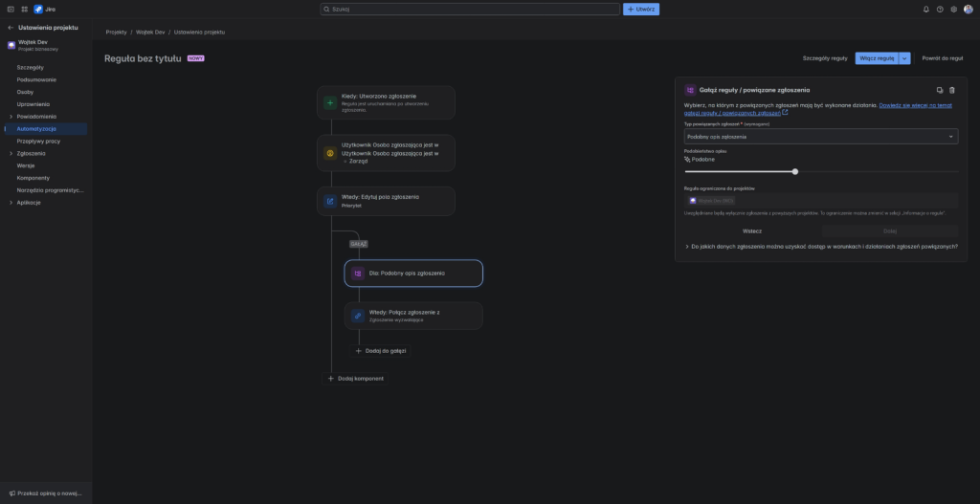The height and width of the screenshot is (504, 980).
Task: Open the help question mark icon
Action: (940, 10)
